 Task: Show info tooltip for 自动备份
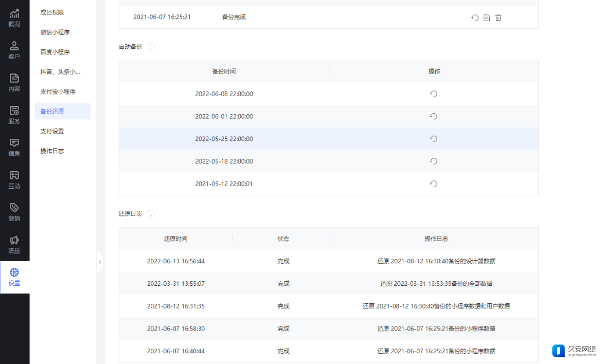pos(151,47)
